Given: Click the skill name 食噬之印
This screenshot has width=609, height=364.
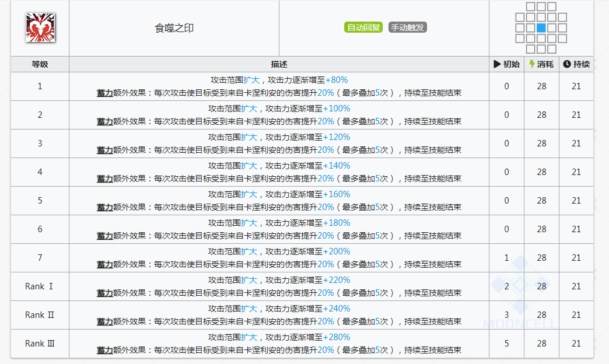Looking at the screenshot, I should point(174,28).
